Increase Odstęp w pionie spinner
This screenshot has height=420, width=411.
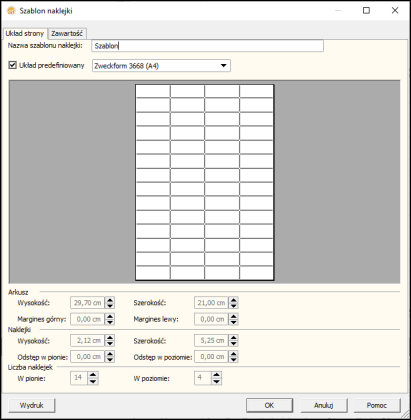pyautogui.click(x=109, y=354)
